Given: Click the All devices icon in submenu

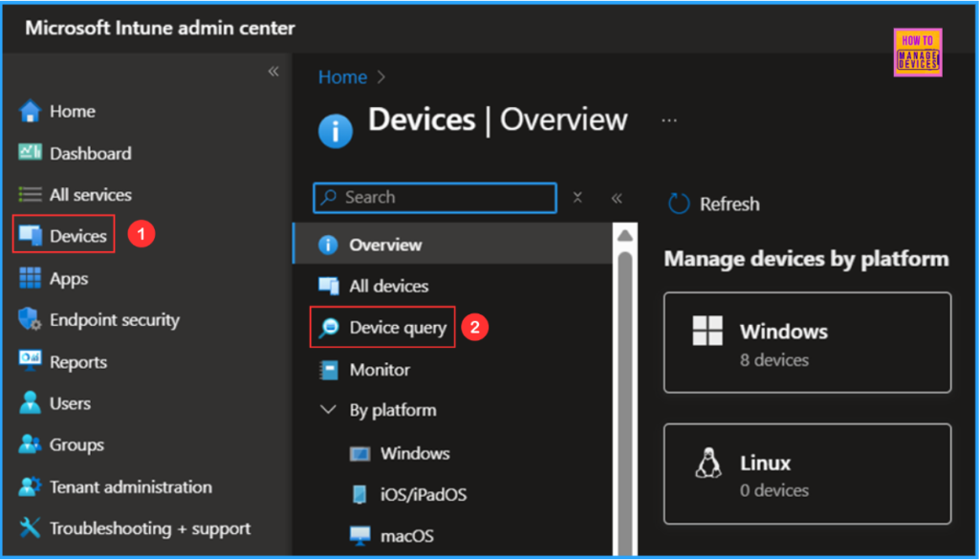Looking at the screenshot, I should (329, 286).
